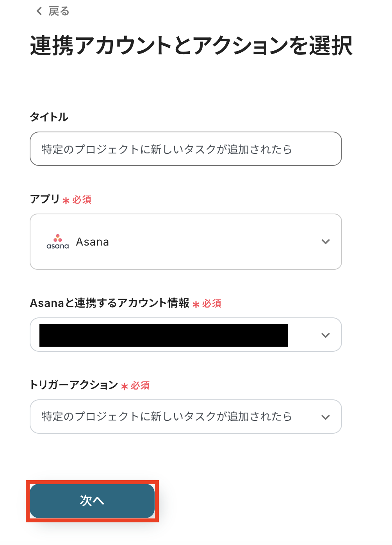Click the タイトル field label

click(49, 117)
